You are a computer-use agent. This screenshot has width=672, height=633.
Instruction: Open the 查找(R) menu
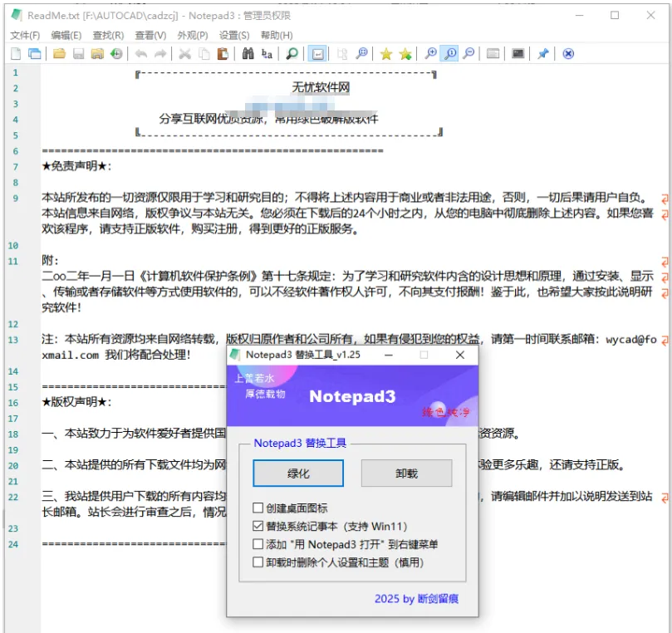[x=108, y=35]
